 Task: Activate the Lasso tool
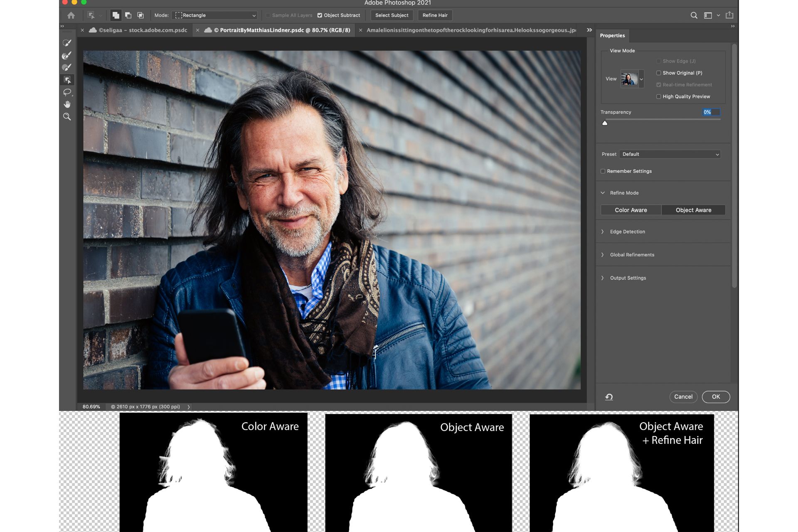tap(66, 92)
